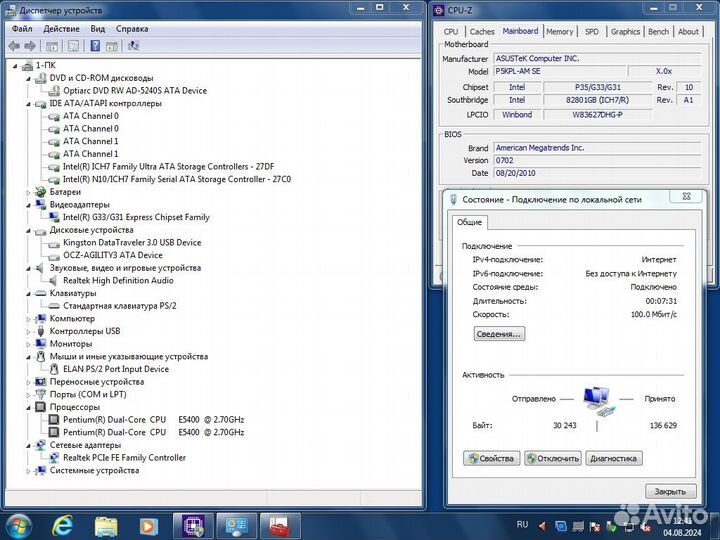Click the Kingston DataTraveler 3.0 USB Device icon
720x540 pixels.
(54, 243)
